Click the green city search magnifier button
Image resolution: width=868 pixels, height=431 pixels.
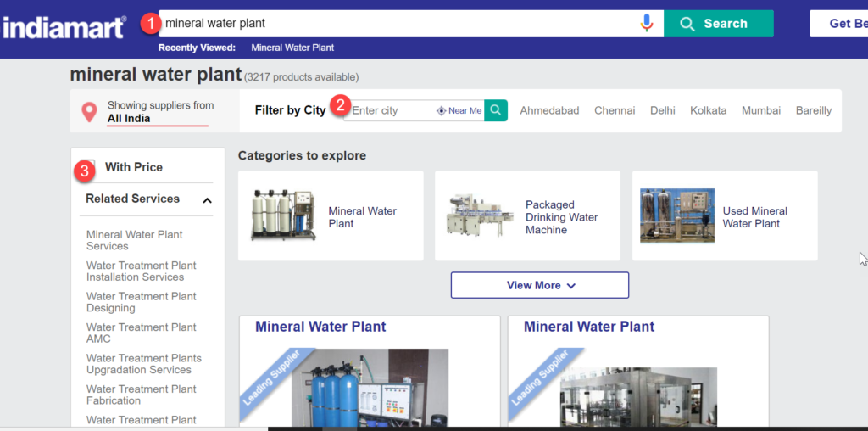(x=496, y=110)
